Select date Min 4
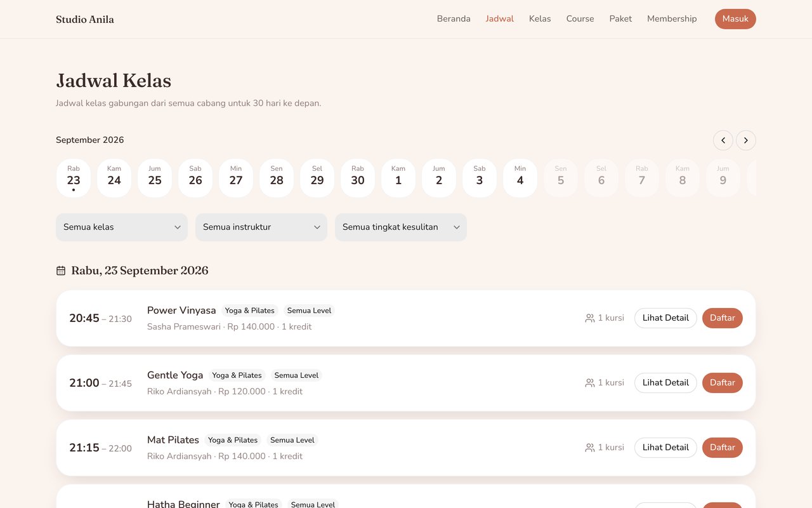Viewport: 812px width, 508px height. pos(520,178)
